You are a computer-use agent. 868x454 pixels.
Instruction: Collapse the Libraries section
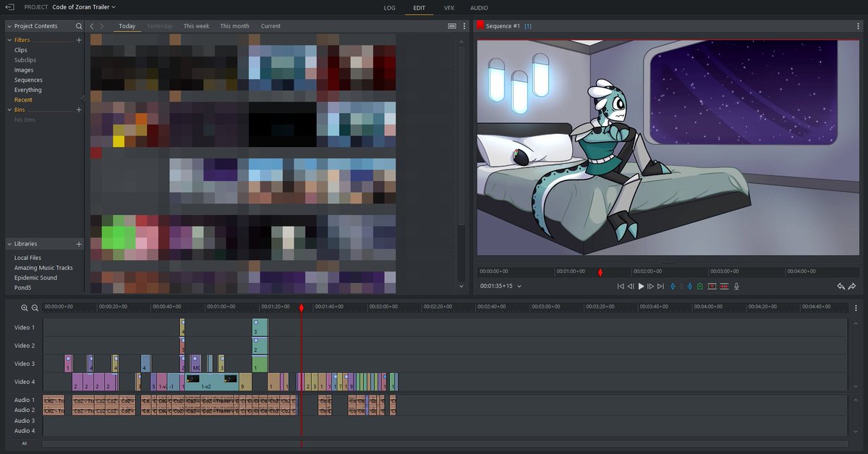9,244
